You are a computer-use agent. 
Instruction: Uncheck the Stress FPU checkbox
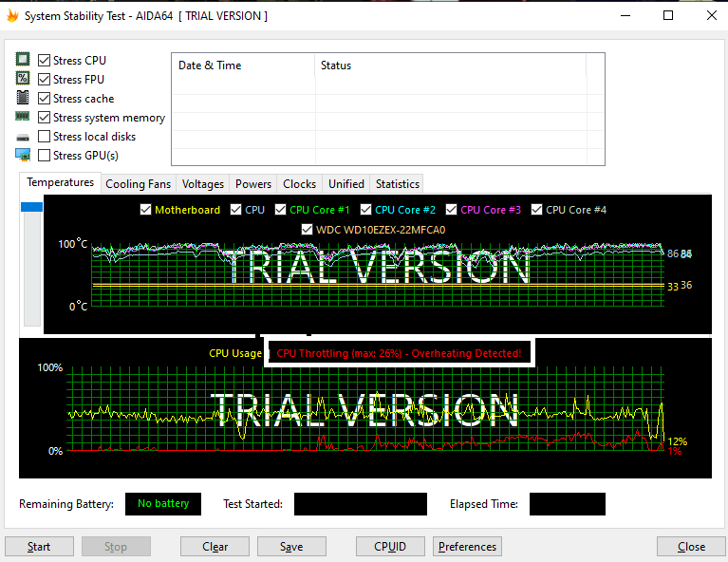pyautogui.click(x=44, y=80)
